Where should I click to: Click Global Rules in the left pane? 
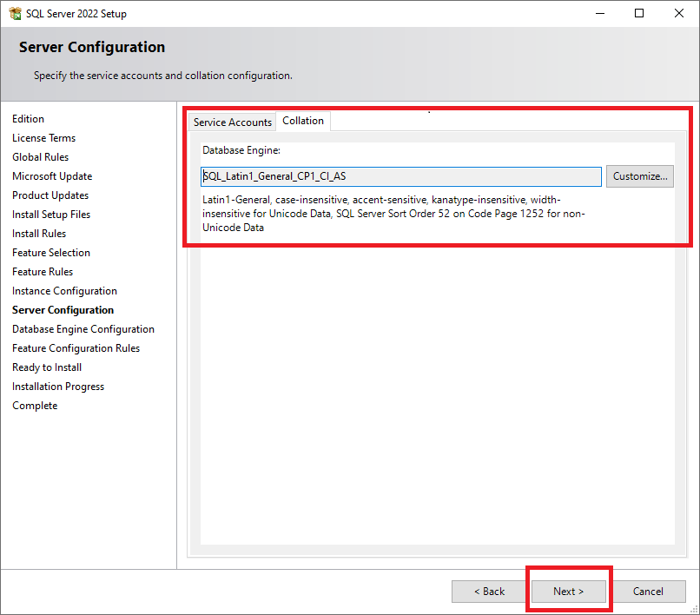(40, 157)
